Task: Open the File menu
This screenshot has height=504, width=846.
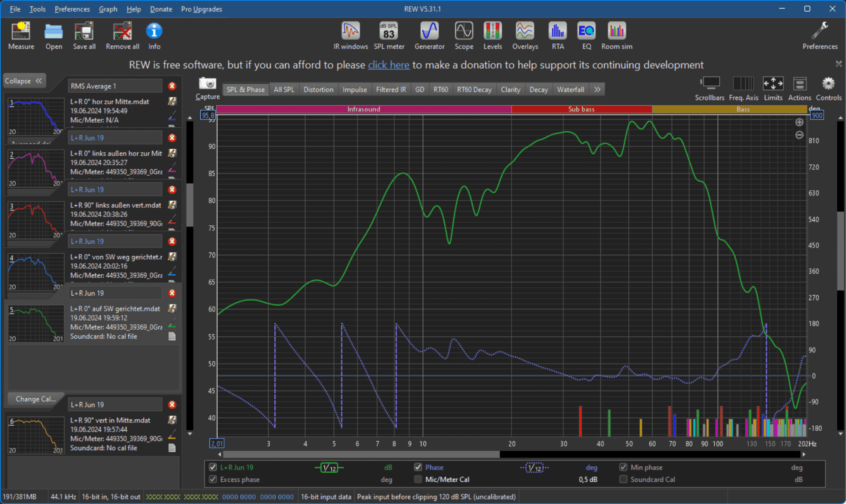Action: tap(15, 9)
